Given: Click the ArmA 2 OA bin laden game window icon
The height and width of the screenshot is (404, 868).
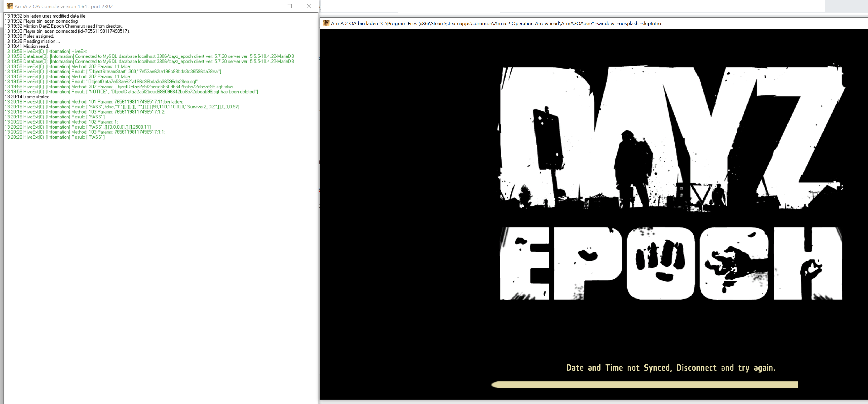Looking at the screenshot, I should pos(326,23).
